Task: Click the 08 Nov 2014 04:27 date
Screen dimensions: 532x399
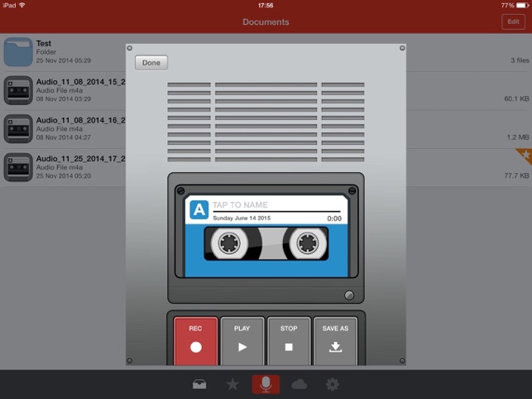Action: pyautogui.click(x=64, y=137)
